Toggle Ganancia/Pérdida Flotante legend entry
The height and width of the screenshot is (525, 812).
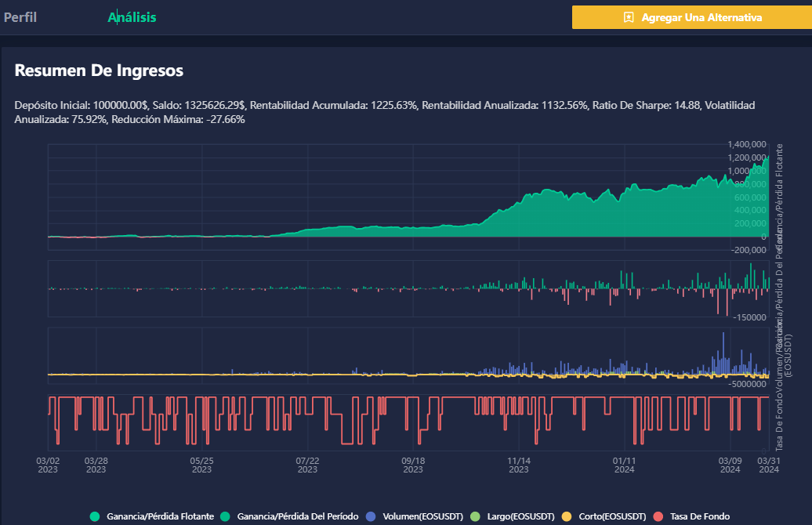152,516
